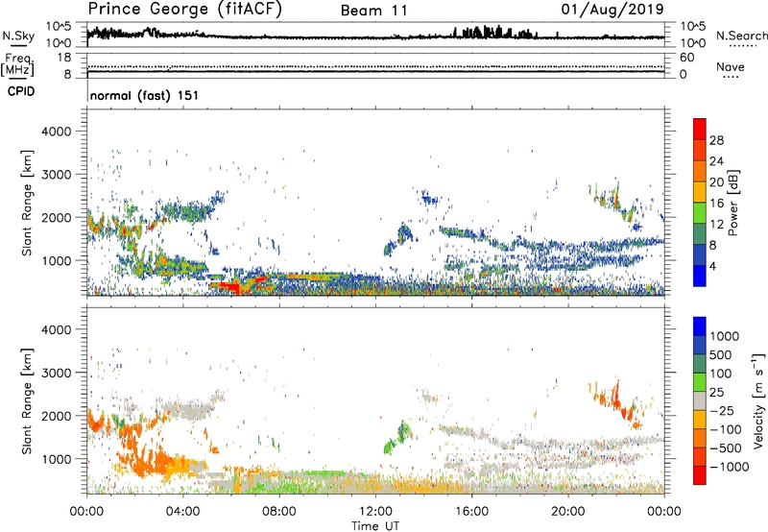The image size is (768, 532).
Task: Select the "24" label on power colorbar
Action: (716, 161)
